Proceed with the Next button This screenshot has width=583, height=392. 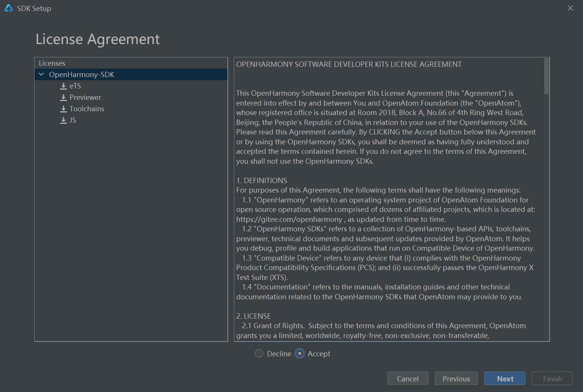[x=505, y=379]
